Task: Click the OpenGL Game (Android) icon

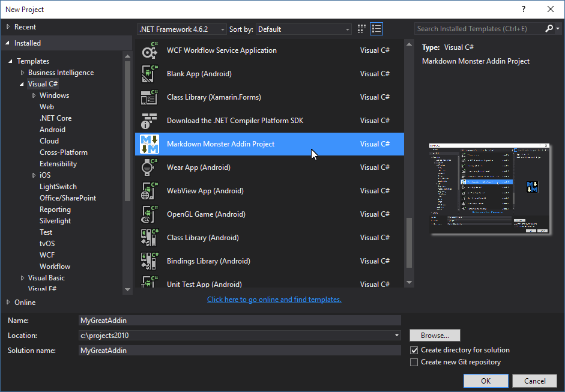Action: (x=149, y=214)
